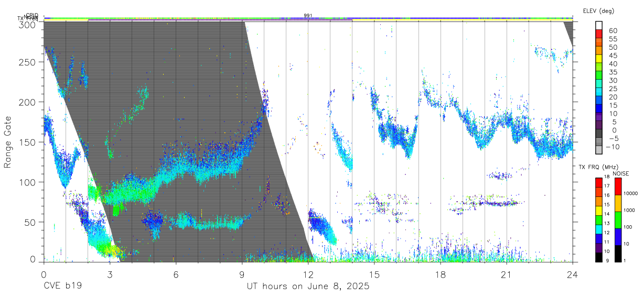The width and height of the screenshot is (644, 297).
Task: Click the "15" hour tick on the time axis
Action: [x=374, y=274]
